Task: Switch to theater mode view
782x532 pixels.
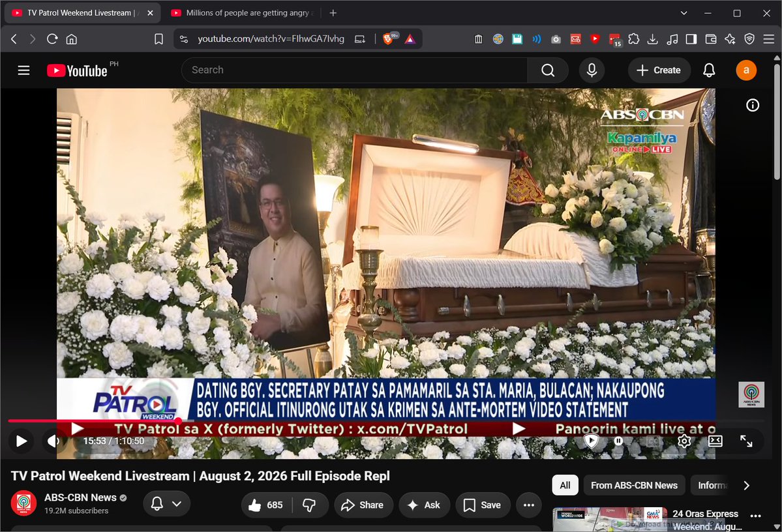Action: coord(715,441)
